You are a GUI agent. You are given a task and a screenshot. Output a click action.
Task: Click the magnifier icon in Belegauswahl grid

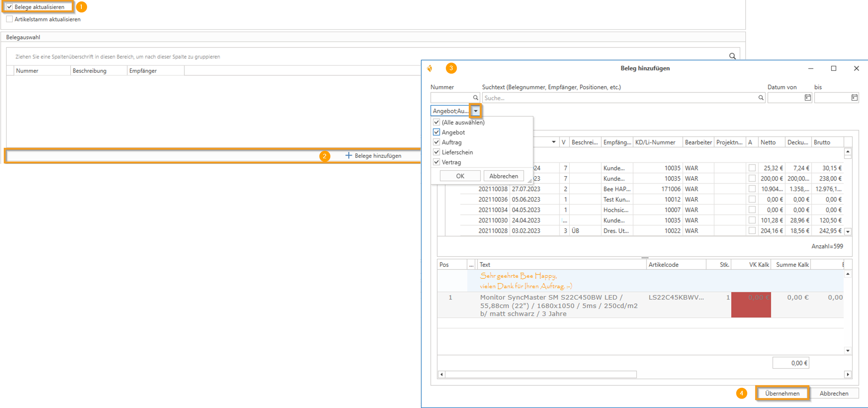[x=732, y=56]
